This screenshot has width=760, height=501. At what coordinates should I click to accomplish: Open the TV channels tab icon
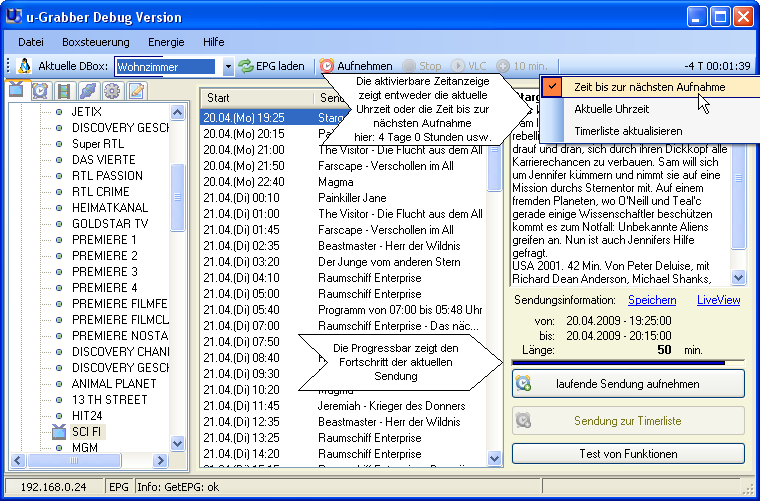17,91
